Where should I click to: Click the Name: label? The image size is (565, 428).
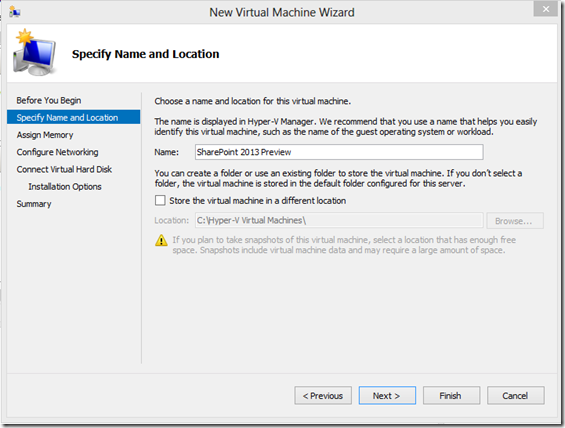pos(166,152)
